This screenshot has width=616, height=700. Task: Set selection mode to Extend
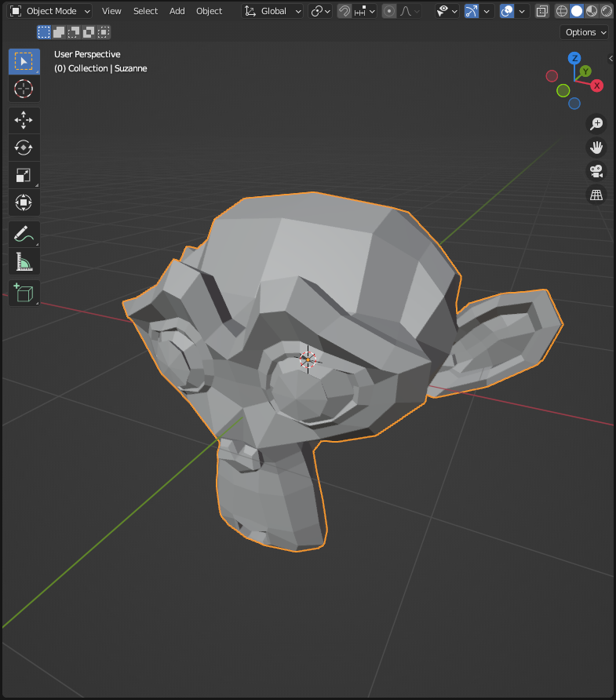pyautogui.click(x=59, y=32)
